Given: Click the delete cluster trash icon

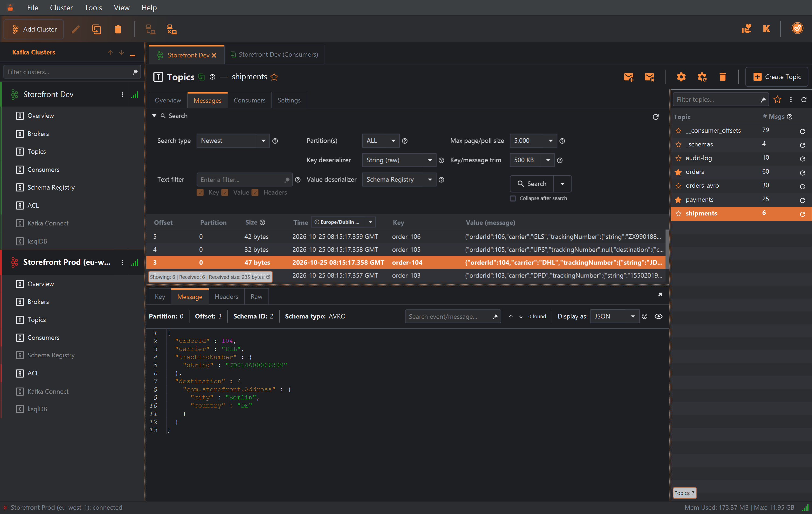Looking at the screenshot, I should pos(118,29).
